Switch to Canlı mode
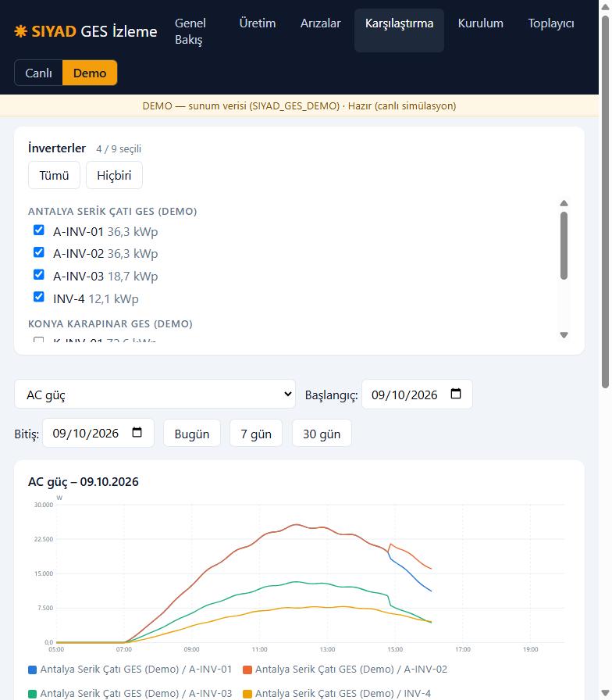This screenshot has height=700, width=612. [x=38, y=73]
